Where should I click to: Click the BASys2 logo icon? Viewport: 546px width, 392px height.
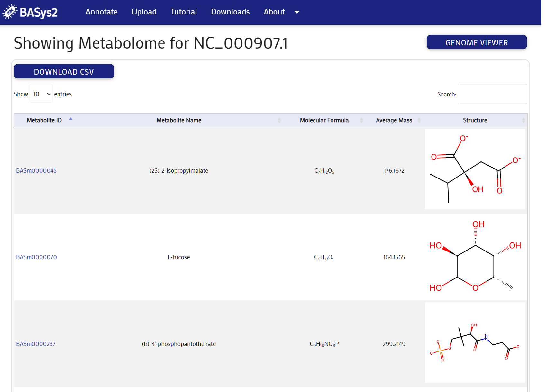[10, 12]
